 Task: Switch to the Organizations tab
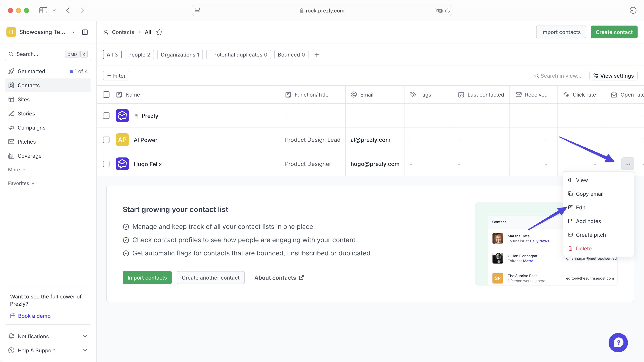[x=180, y=55]
